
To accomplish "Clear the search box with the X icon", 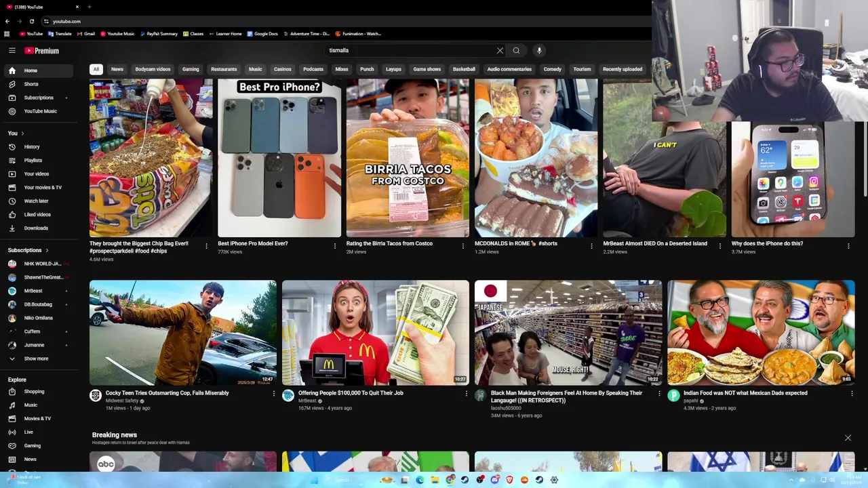I will coord(500,50).
